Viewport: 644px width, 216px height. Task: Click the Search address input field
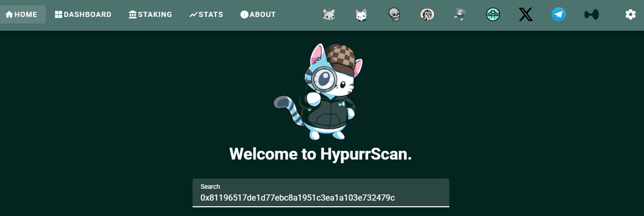[321, 193]
